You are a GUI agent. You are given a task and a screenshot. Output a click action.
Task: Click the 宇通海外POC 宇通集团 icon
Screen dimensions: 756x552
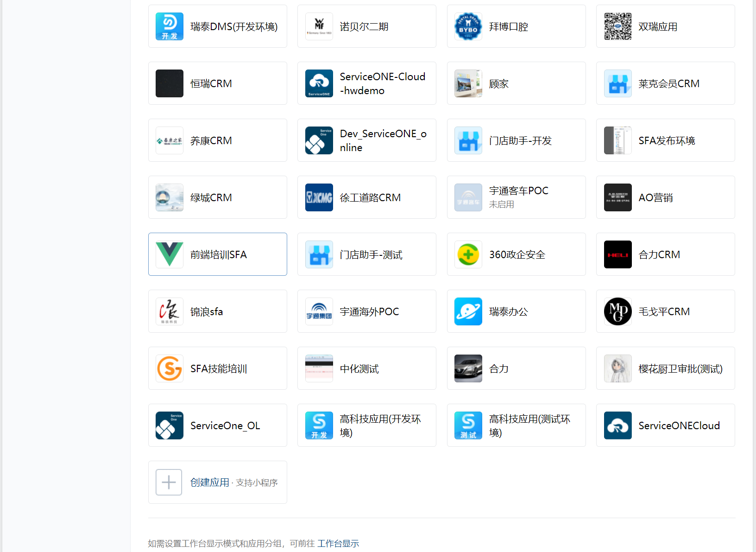click(319, 311)
